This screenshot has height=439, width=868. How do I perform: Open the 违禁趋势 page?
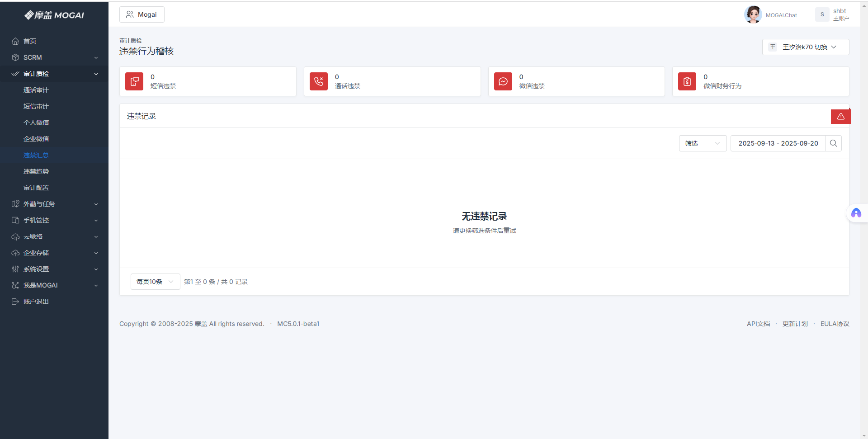(x=36, y=171)
